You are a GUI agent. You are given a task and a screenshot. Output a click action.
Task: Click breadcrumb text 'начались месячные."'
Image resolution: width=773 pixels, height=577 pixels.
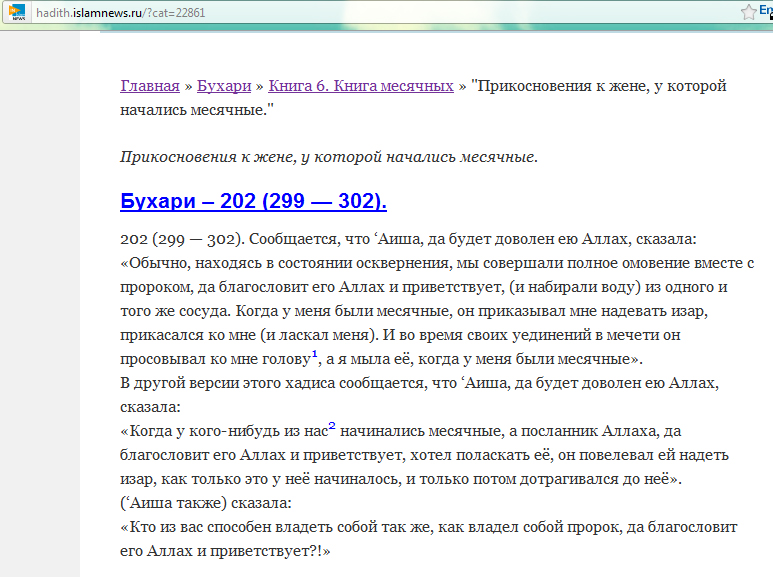pos(197,110)
